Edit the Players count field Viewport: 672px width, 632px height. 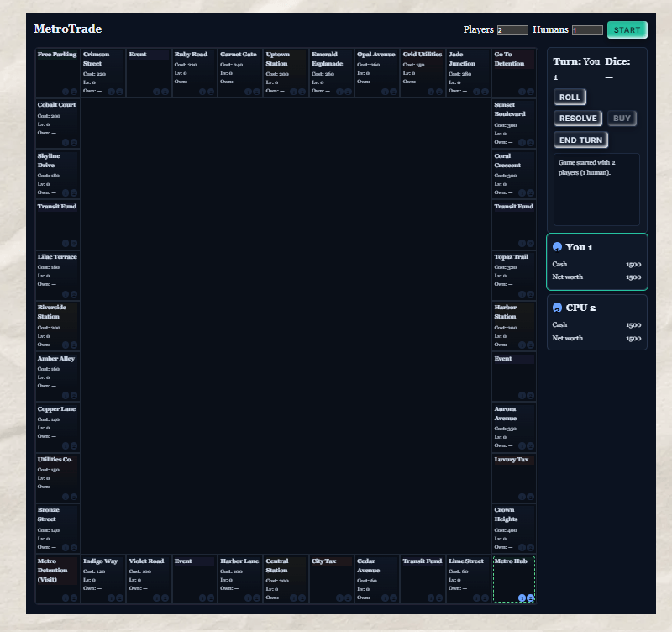[x=512, y=29]
